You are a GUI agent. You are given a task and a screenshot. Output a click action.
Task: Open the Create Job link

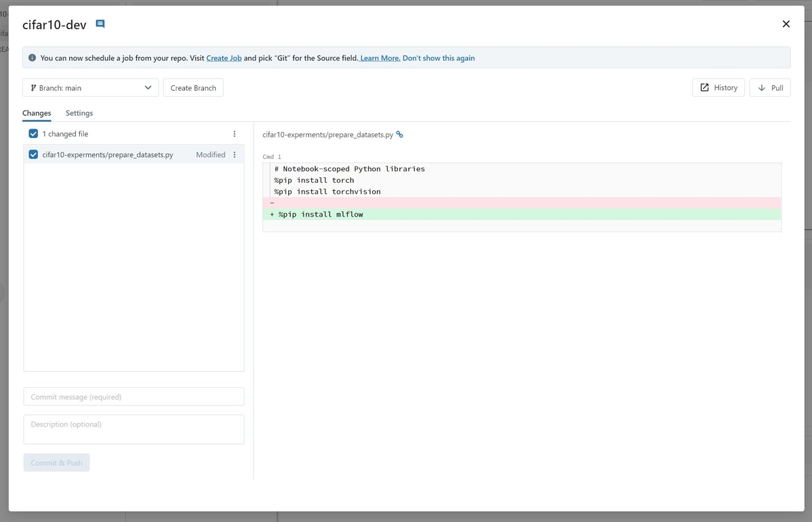point(224,58)
